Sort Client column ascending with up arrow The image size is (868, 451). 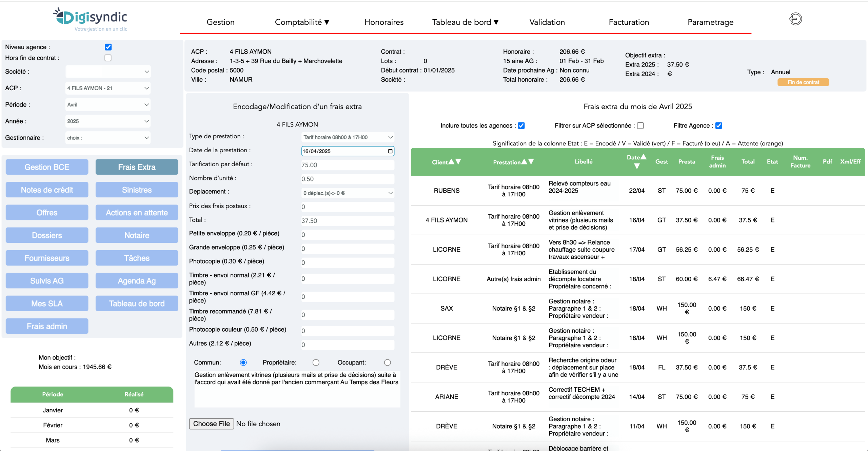[451, 162]
